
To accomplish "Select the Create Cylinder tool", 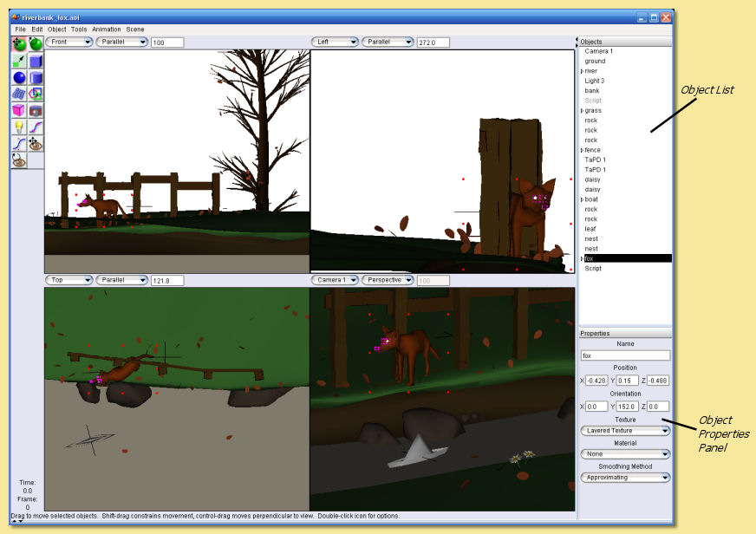I will pos(36,77).
